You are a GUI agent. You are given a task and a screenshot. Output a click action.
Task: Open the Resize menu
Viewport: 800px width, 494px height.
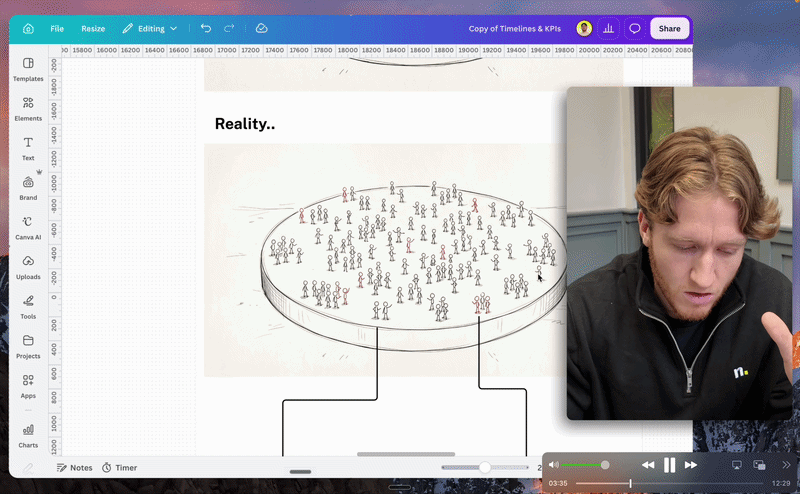(x=93, y=29)
